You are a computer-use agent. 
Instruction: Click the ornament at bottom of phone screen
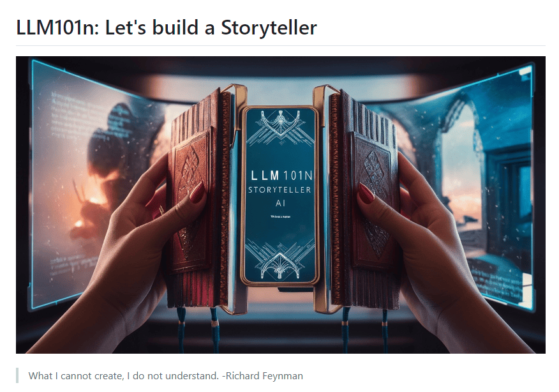280,260
